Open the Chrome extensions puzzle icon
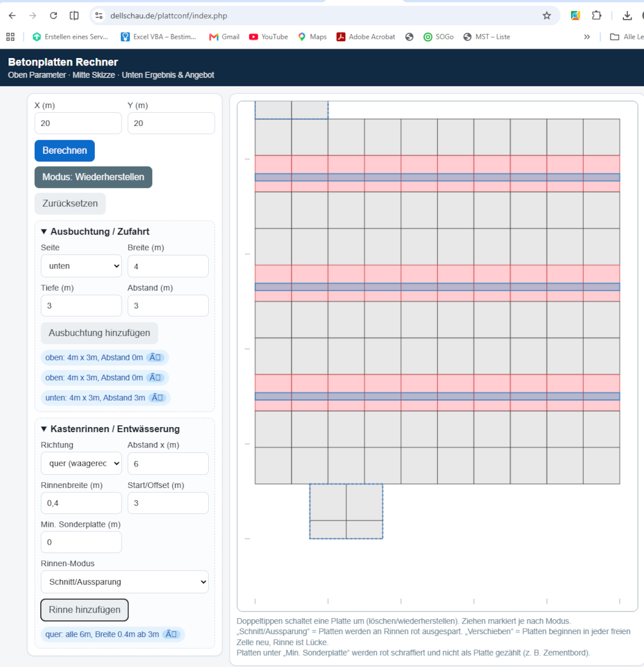The image size is (644, 667). (596, 16)
